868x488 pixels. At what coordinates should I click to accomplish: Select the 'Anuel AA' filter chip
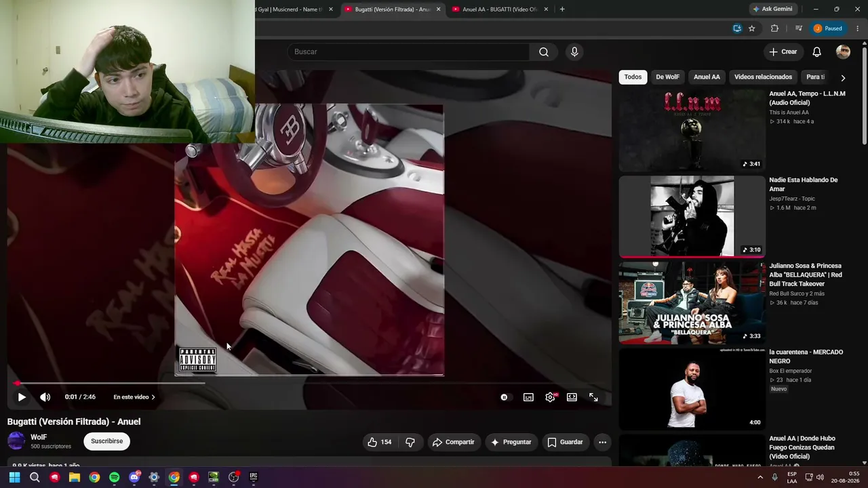(707, 77)
